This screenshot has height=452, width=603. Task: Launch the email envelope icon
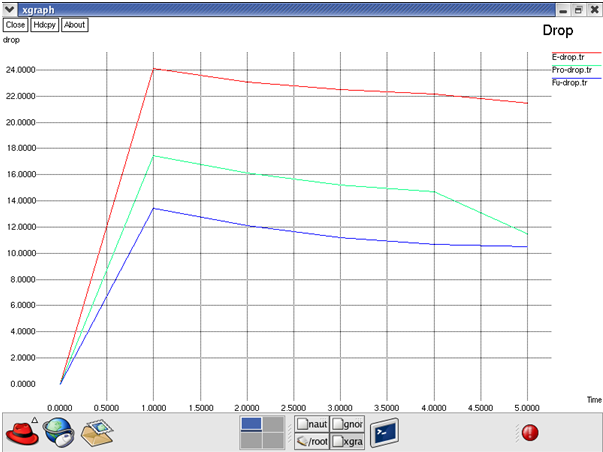point(97,433)
